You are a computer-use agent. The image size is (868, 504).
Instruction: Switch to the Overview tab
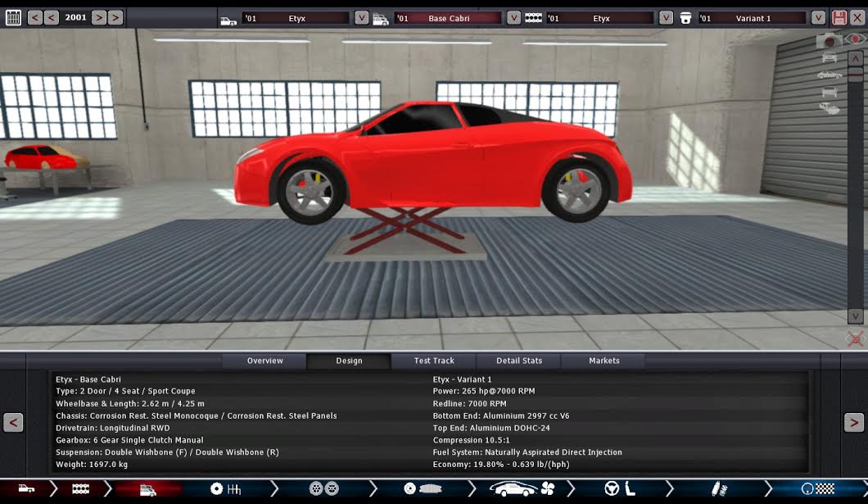(264, 361)
